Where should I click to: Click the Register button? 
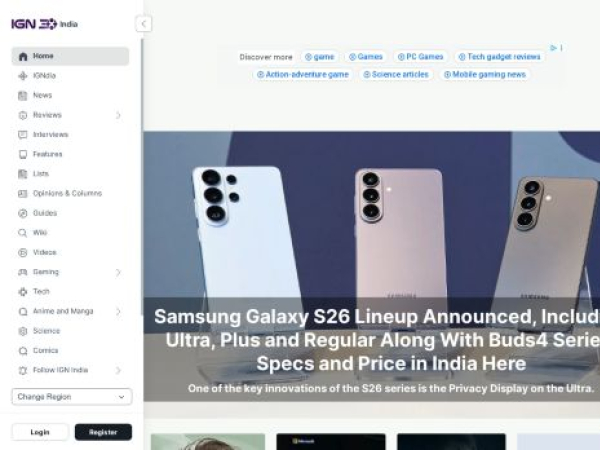tap(103, 432)
